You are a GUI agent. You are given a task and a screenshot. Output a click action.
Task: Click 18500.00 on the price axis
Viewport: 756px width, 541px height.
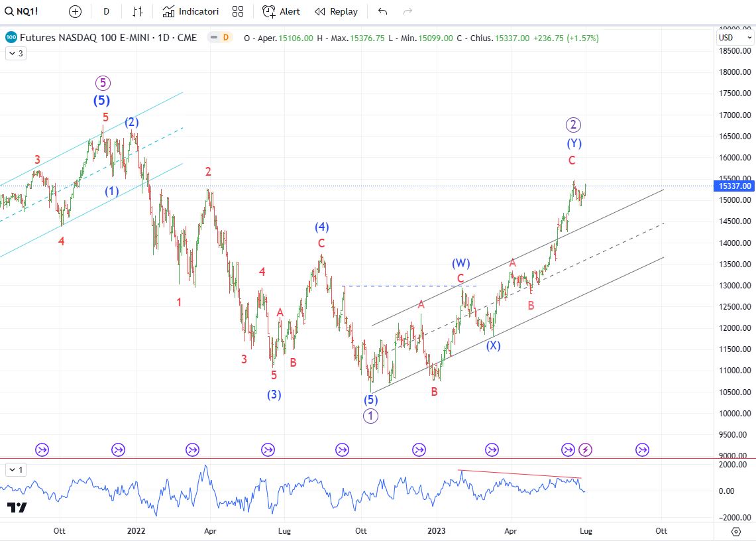point(735,50)
